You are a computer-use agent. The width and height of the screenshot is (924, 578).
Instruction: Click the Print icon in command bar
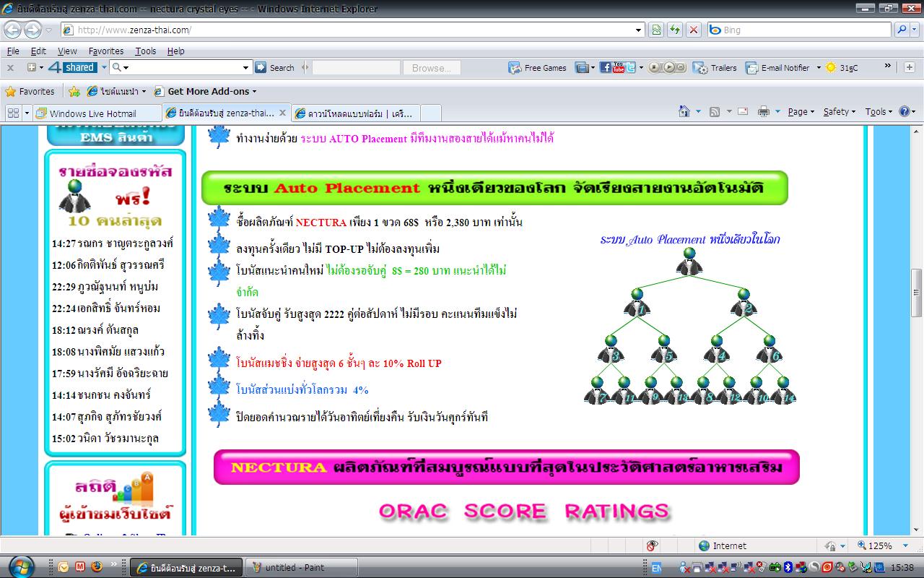tap(763, 111)
